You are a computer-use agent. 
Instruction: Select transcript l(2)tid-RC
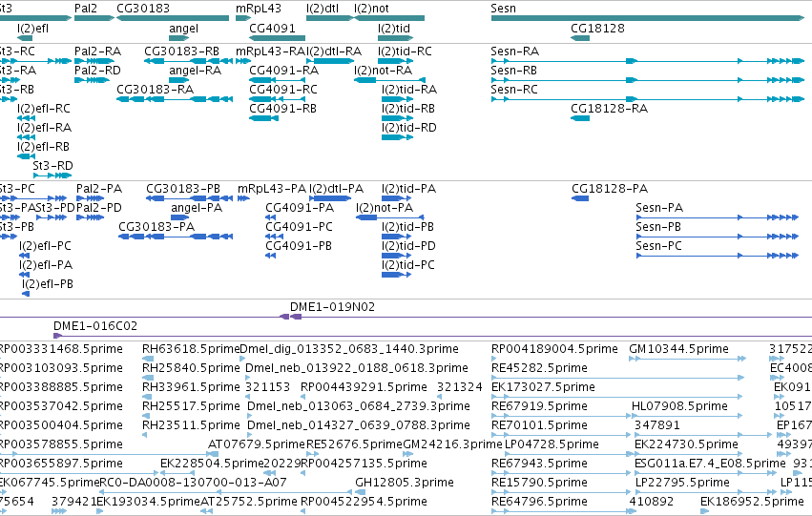[396, 61]
